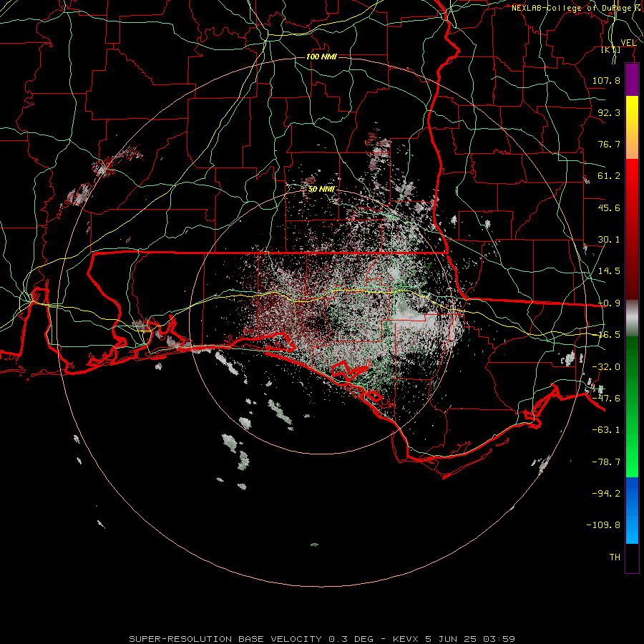The image size is (644, 644).
Task: Click the gray segment of the color bar
Action: click(632, 318)
